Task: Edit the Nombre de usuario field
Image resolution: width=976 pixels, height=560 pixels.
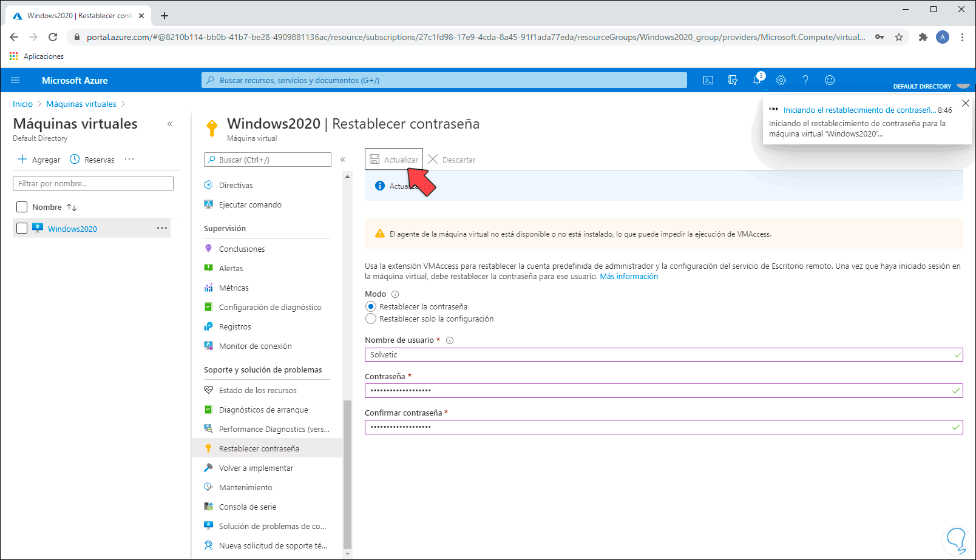Action: click(664, 354)
